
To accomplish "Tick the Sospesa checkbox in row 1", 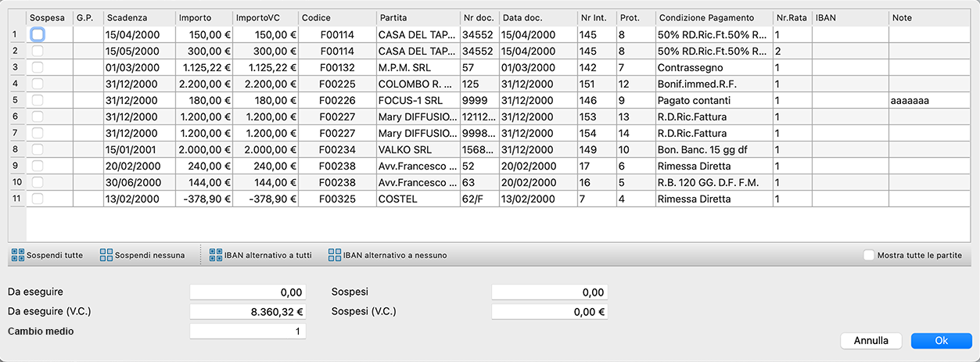I will (x=38, y=34).
